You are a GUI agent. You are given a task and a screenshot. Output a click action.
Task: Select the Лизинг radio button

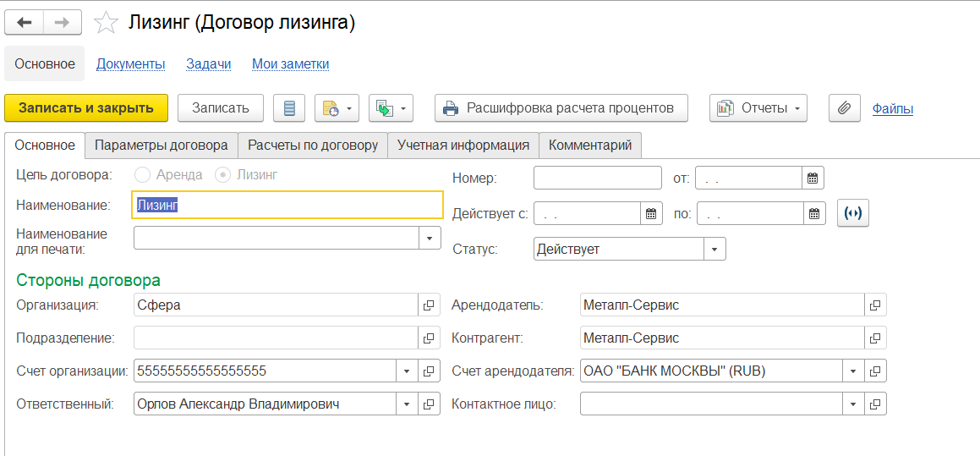coord(223,175)
